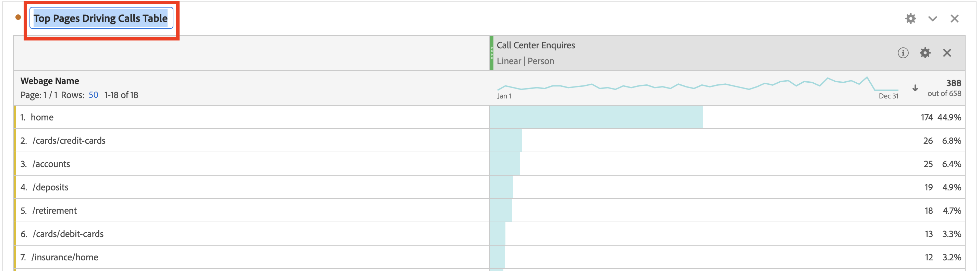Image resolution: width=980 pixels, height=271 pixels.
Task: Click the 3.3% cell for debit-cards
Action: tap(952, 234)
